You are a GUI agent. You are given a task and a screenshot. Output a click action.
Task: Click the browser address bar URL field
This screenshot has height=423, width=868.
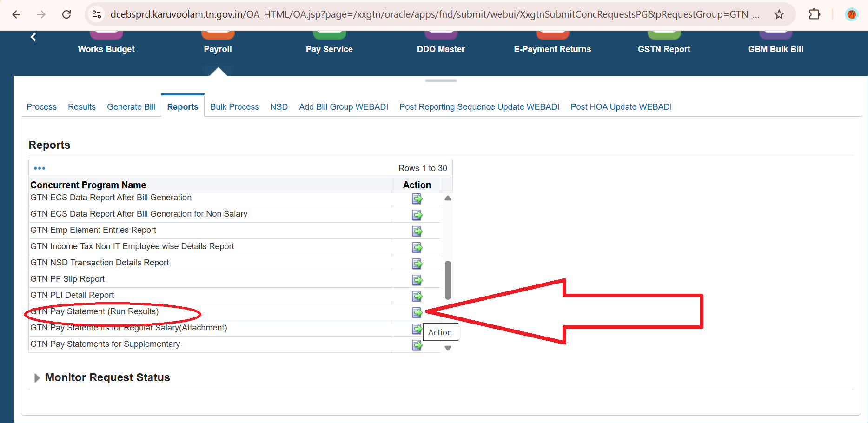point(435,14)
